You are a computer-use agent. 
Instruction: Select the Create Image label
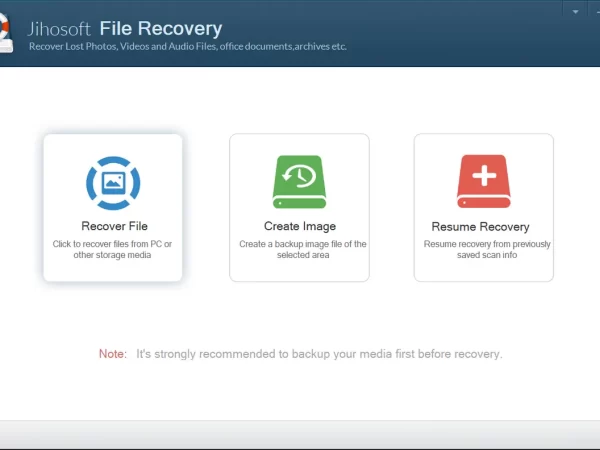click(300, 226)
